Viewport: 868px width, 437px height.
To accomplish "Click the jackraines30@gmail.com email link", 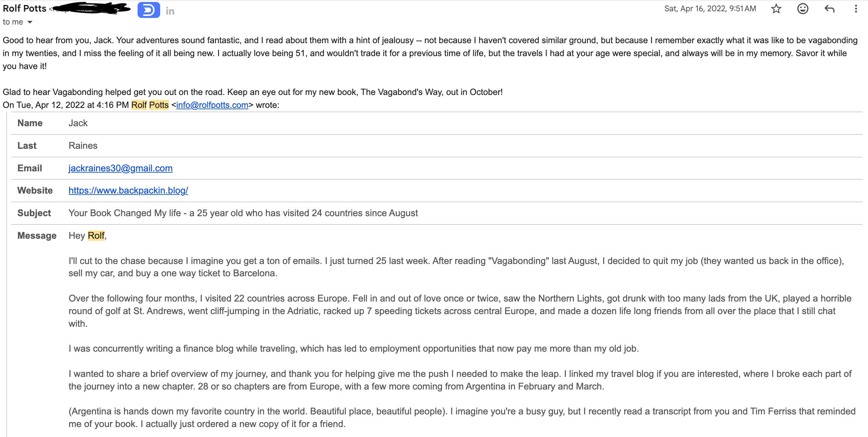I will point(121,168).
